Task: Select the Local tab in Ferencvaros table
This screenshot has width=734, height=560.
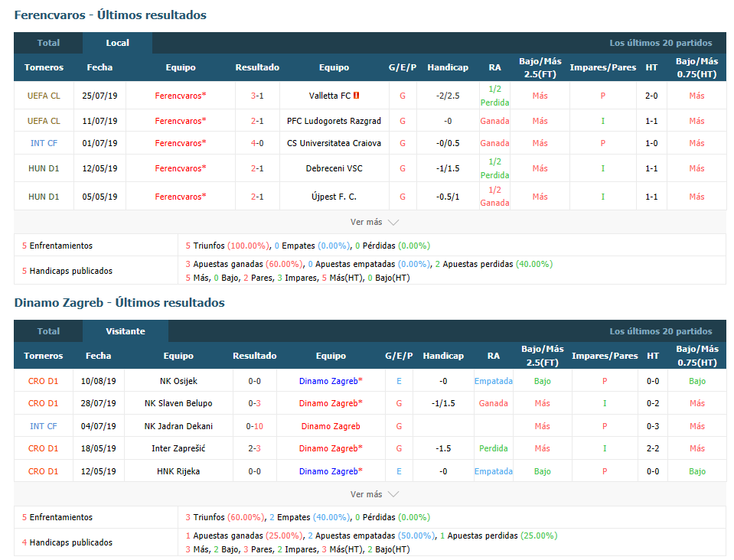Action: pyautogui.click(x=118, y=43)
